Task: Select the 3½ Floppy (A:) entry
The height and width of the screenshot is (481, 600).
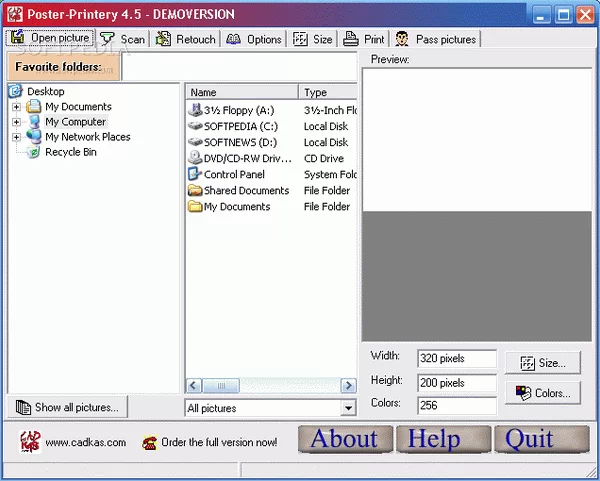Action: (239, 110)
